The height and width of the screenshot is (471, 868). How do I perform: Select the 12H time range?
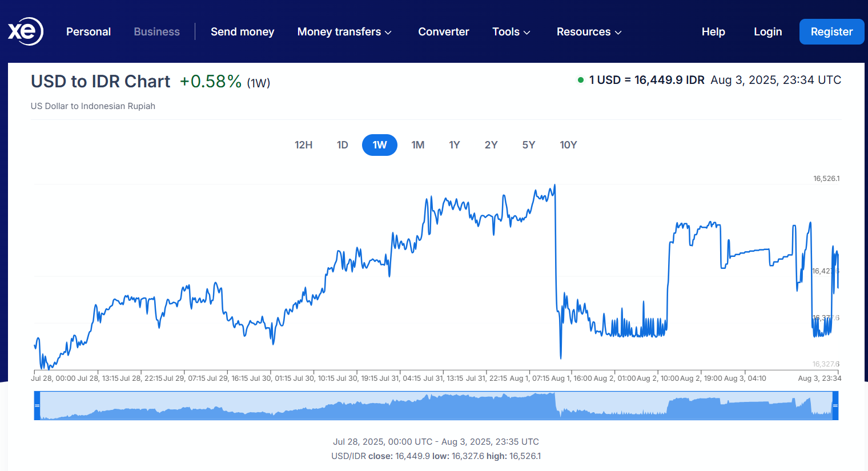tap(303, 145)
